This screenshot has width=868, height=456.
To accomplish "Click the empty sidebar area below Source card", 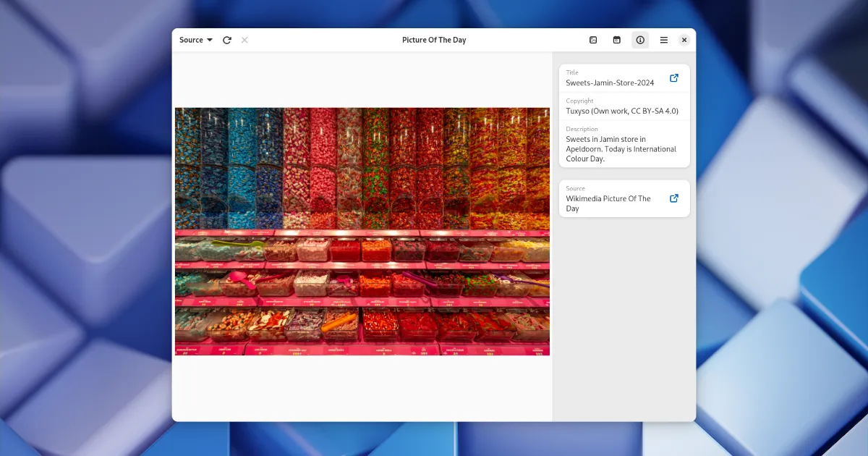I will [x=624, y=318].
